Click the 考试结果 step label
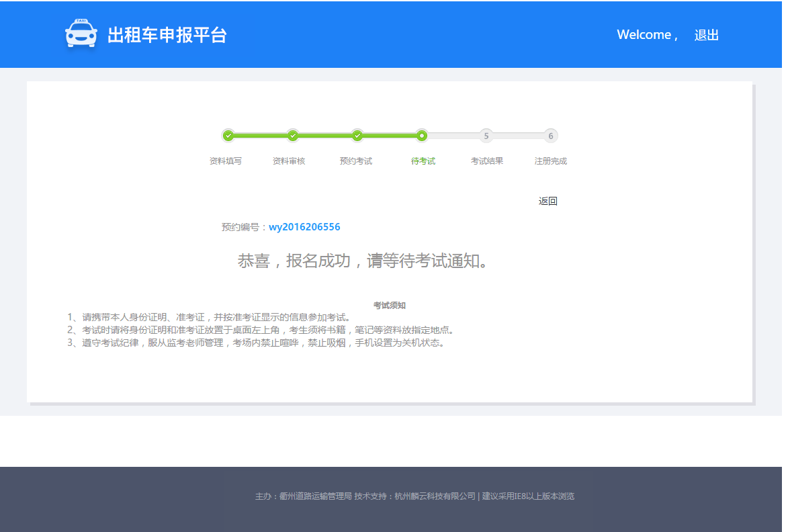This screenshot has height=532, width=790. point(487,161)
